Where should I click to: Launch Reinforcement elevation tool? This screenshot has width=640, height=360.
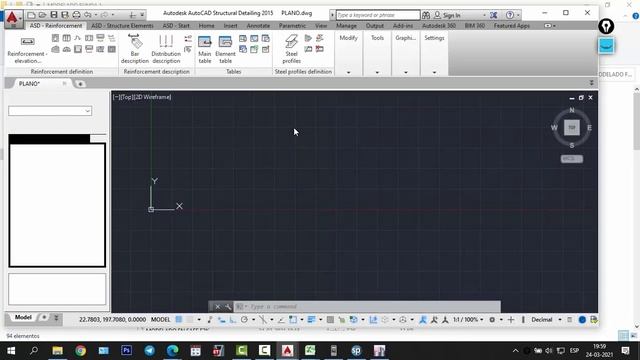27,49
